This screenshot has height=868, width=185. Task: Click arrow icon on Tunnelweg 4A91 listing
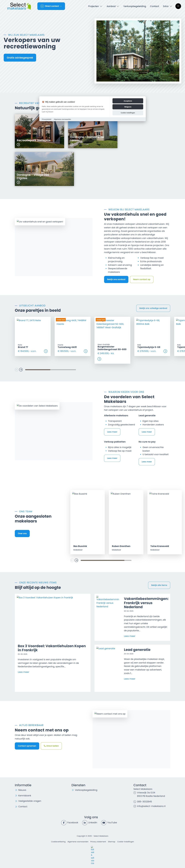click(x=85, y=351)
